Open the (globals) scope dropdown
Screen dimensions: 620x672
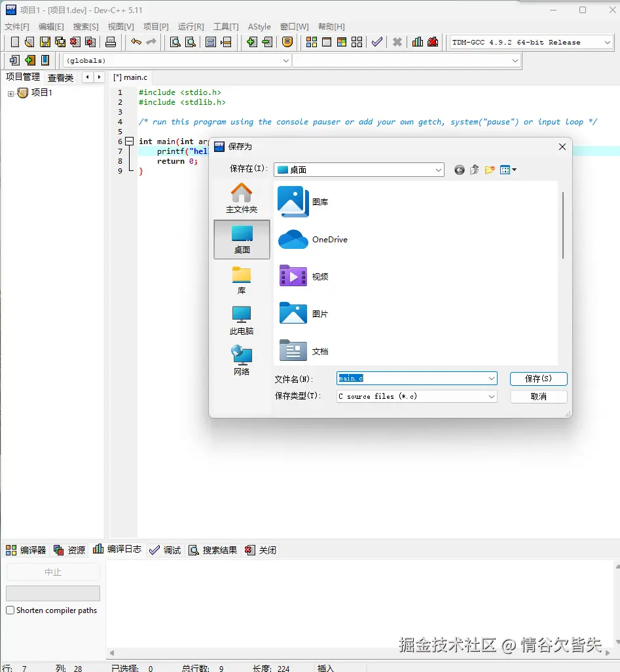click(177, 61)
